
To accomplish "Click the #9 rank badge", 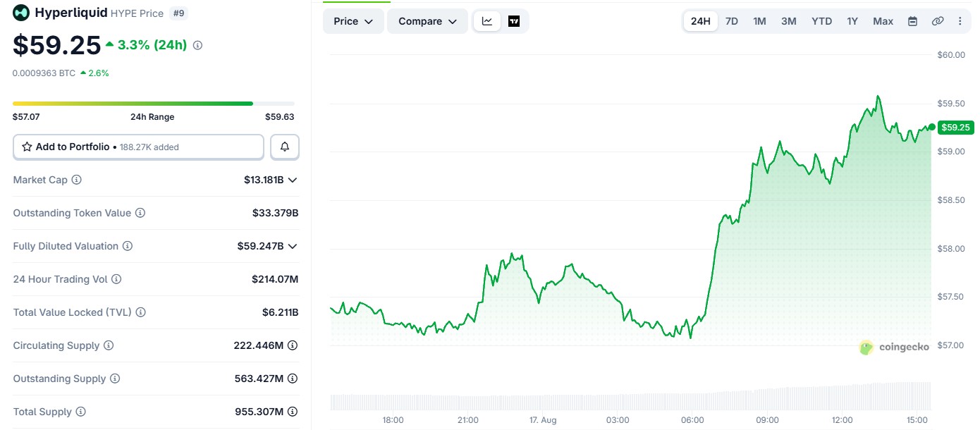I will [x=179, y=13].
